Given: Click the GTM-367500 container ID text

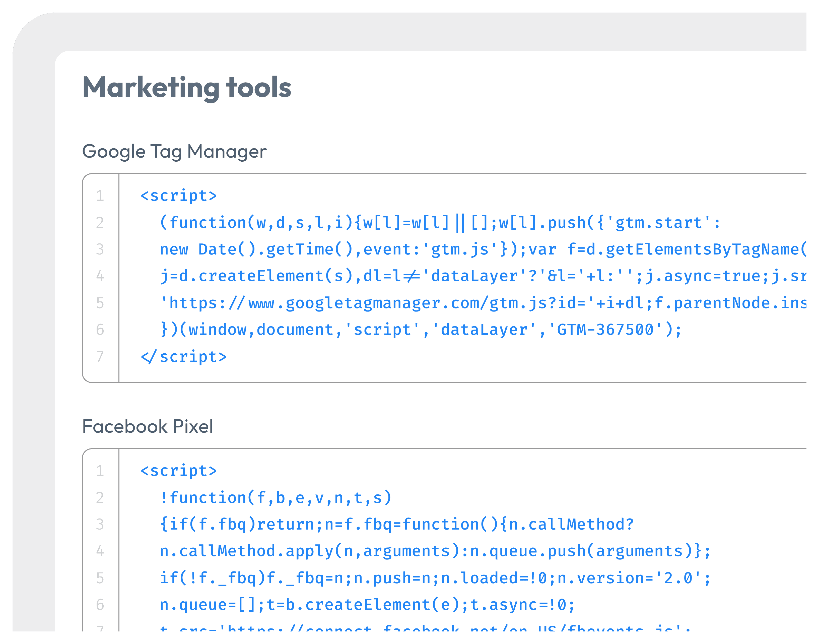Looking at the screenshot, I should [605, 330].
